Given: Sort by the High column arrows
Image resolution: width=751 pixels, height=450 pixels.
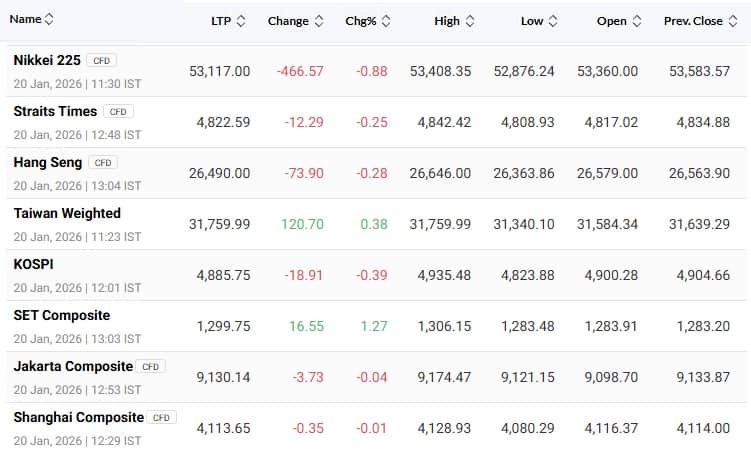Looking at the screenshot, I should 470,21.
